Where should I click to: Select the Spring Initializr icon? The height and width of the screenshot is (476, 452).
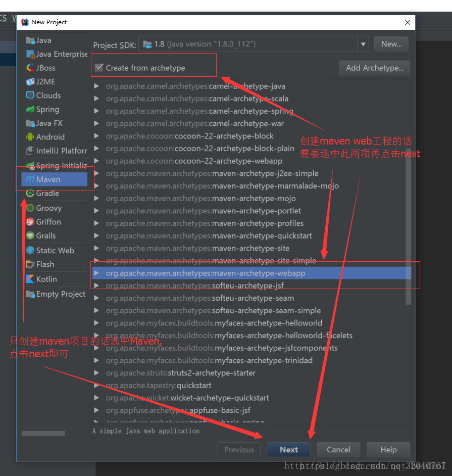click(30, 166)
